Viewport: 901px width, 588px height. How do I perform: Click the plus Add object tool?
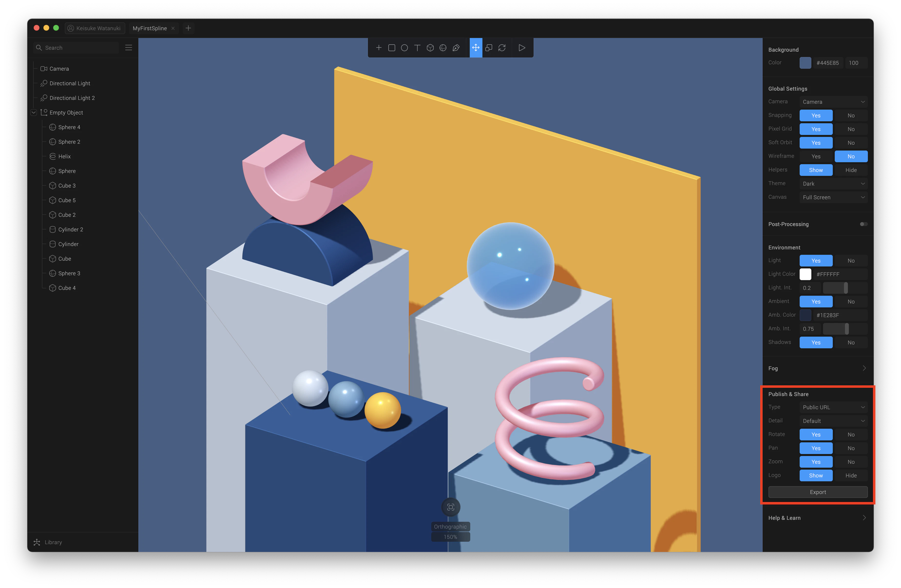tap(379, 48)
